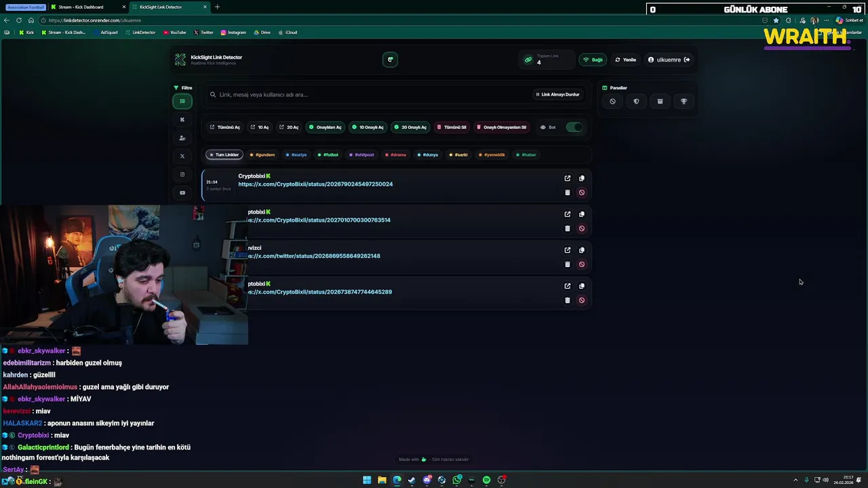Open the YouTube bookmark

[x=174, y=33]
